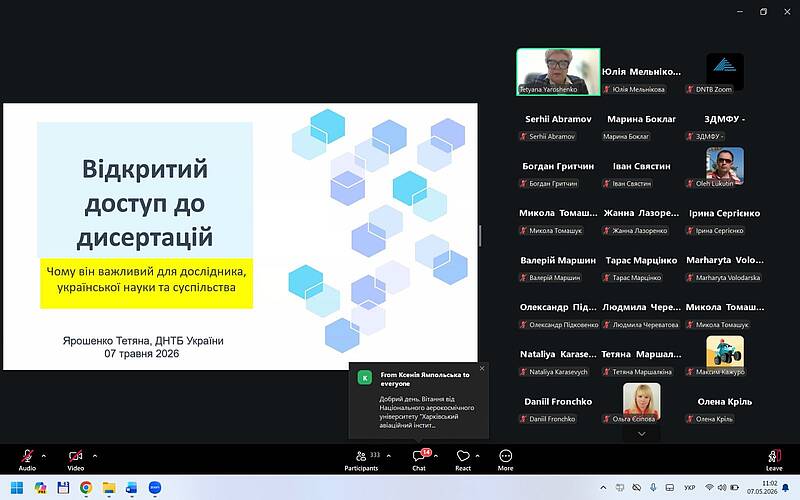
Task: Toggle the УКР keyboard language indicator
Action: pos(689,488)
